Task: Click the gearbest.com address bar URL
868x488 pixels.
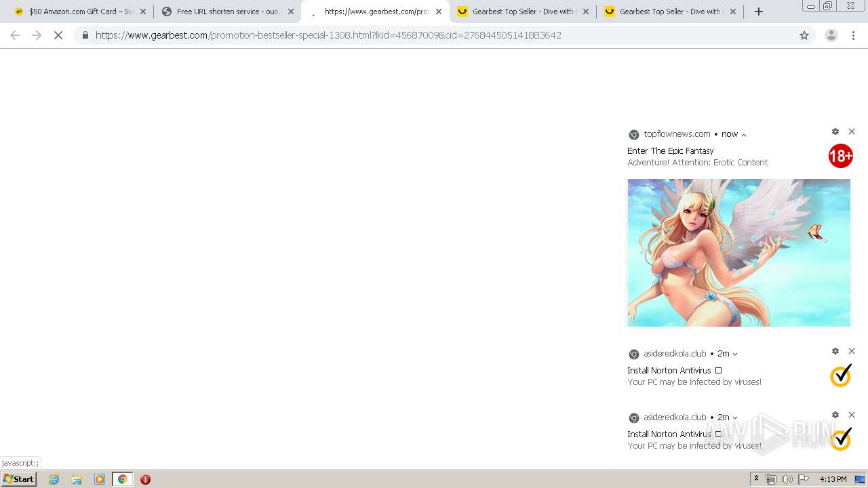Action: coord(328,35)
